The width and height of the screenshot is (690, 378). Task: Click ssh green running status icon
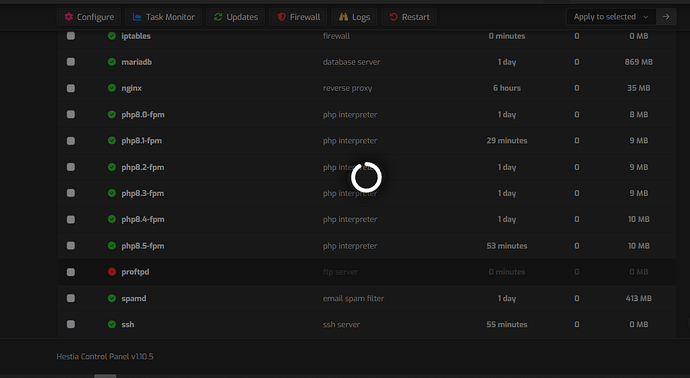[x=112, y=324]
